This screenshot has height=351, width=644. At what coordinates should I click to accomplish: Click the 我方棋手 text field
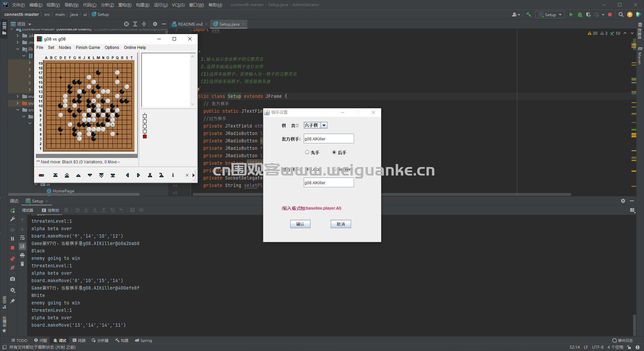328,139
